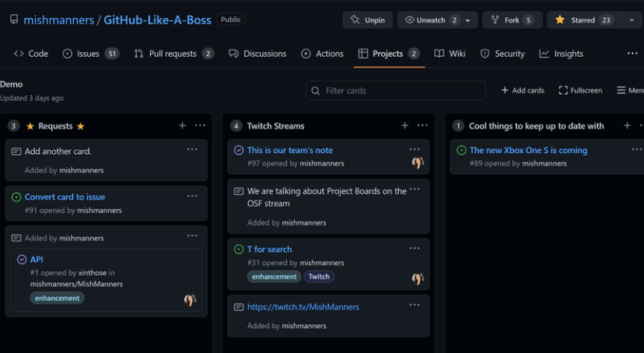The height and width of the screenshot is (353, 644).
Task: Click note icon on Project Boards card
Action: click(x=239, y=191)
